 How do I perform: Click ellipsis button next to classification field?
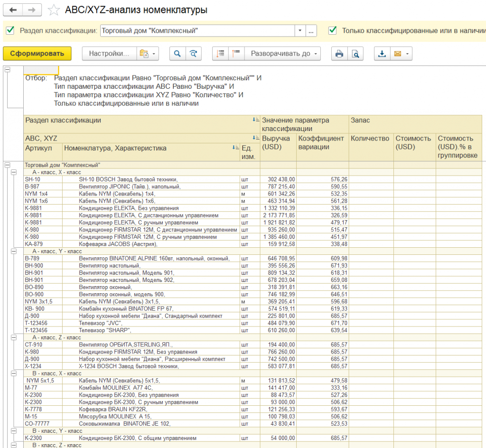pyautogui.click(x=311, y=31)
